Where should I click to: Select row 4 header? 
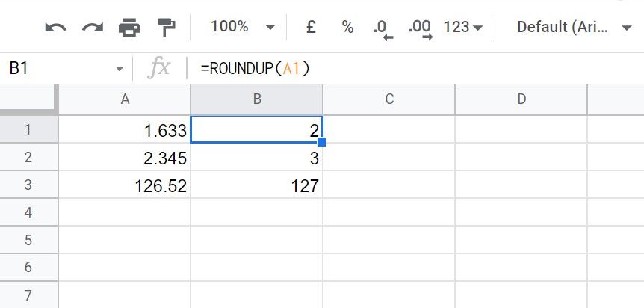(x=28, y=212)
